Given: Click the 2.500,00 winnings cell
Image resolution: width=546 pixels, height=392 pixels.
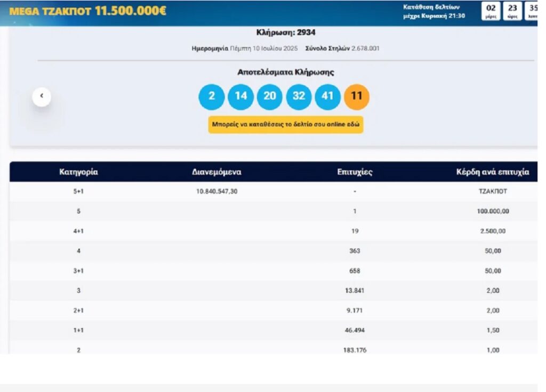Looking at the screenshot, I should tap(493, 231).
